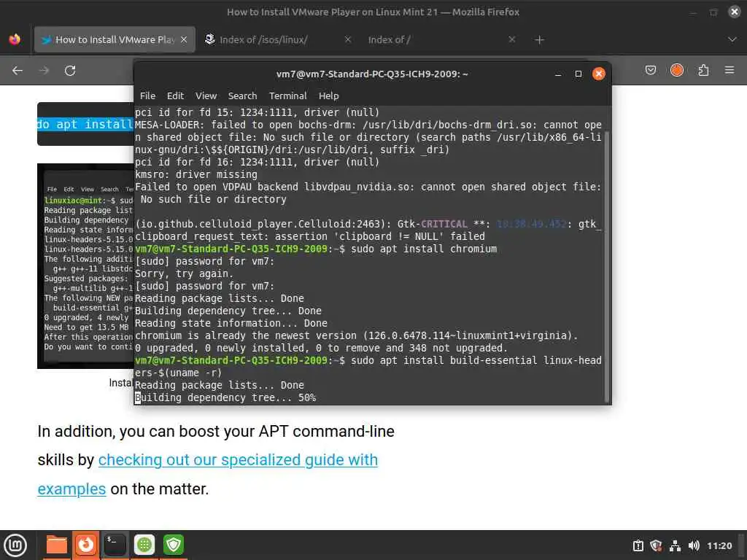
Task: Click the 'kmsro: driver missing' line
Action: tap(196, 175)
